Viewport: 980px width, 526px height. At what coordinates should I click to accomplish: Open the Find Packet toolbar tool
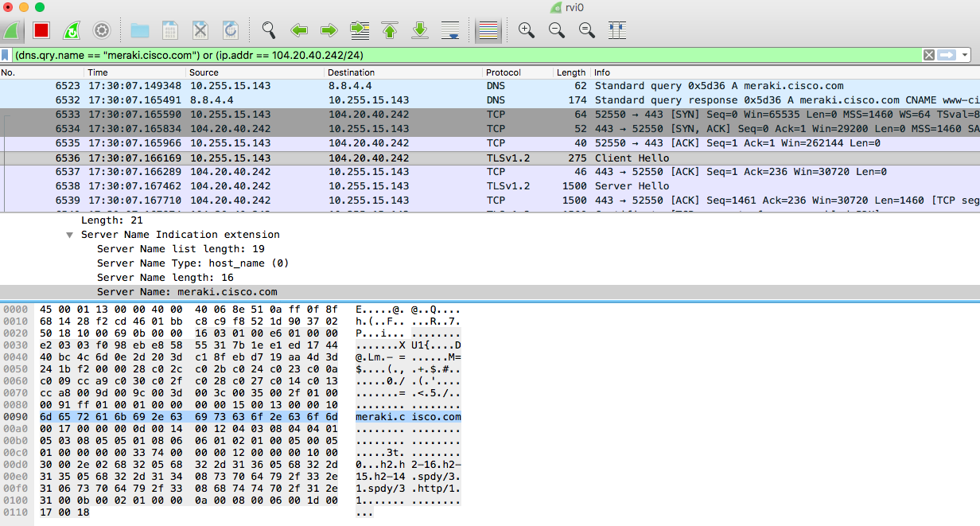coord(268,29)
